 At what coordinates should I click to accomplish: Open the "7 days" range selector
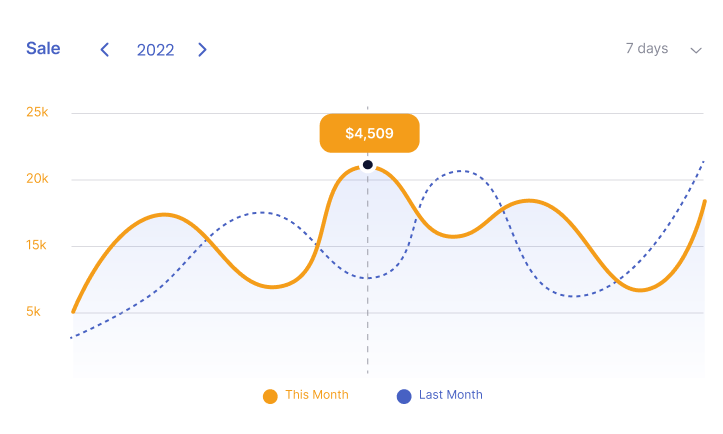646,49
